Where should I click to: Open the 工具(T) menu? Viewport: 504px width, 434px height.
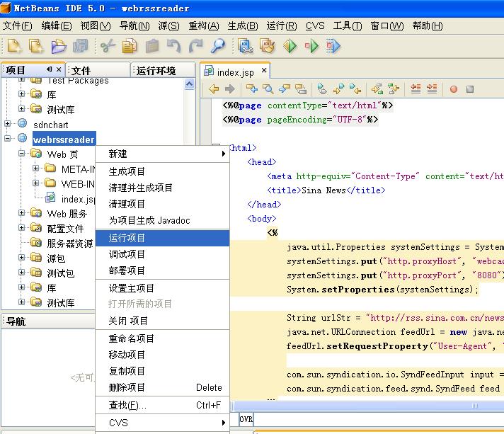point(348,25)
